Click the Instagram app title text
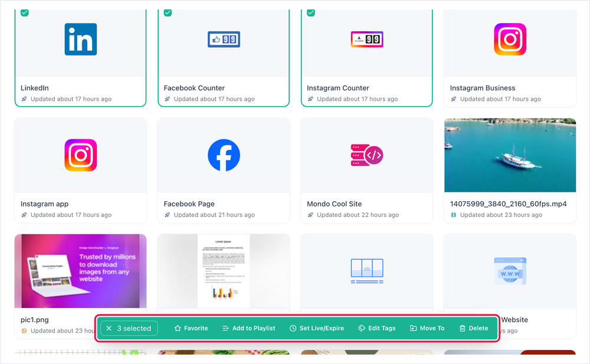The width and height of the screenshot is (590, 364). 44,204
